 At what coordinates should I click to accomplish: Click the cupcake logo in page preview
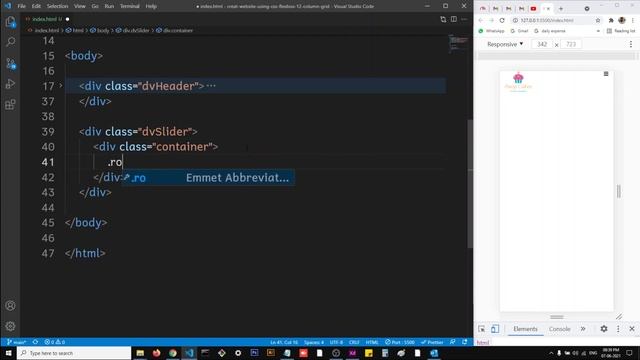518,82
